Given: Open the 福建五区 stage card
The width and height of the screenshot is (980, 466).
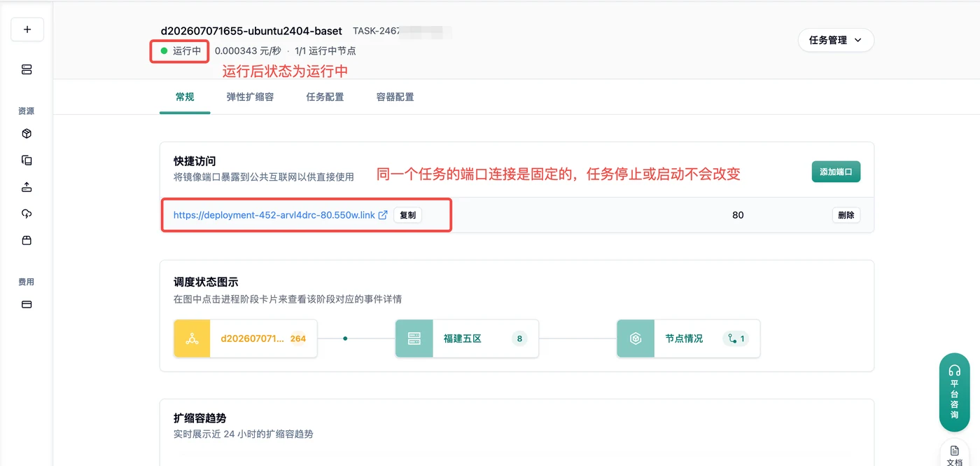Looking at the screenshot, I should coord(467,338).
